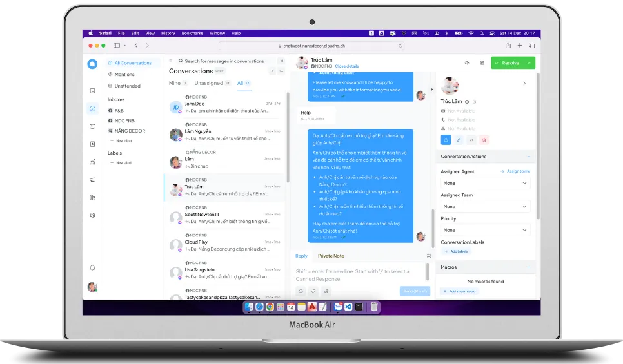Click the Chatwoot logo in sidebar
623x364 pixels.
(x=92, y=64)
